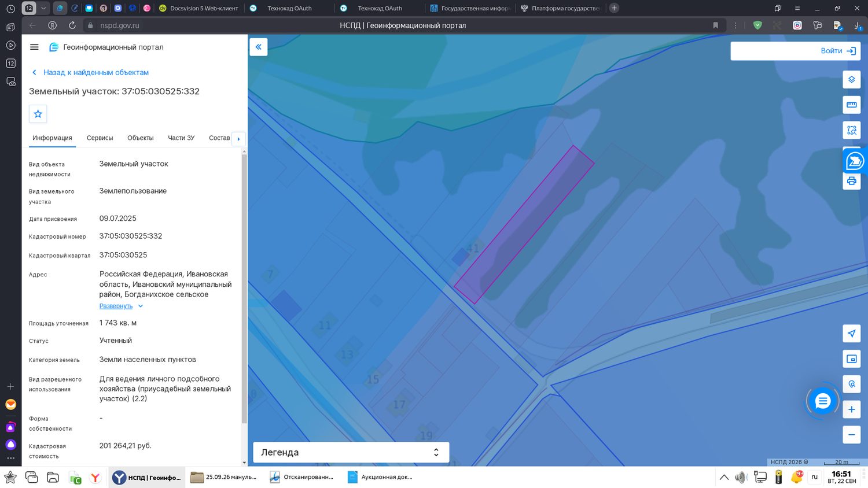Click the NSPD map assistant badge
The width and height of the screenshot is (868, 488).
pos(855,161)
